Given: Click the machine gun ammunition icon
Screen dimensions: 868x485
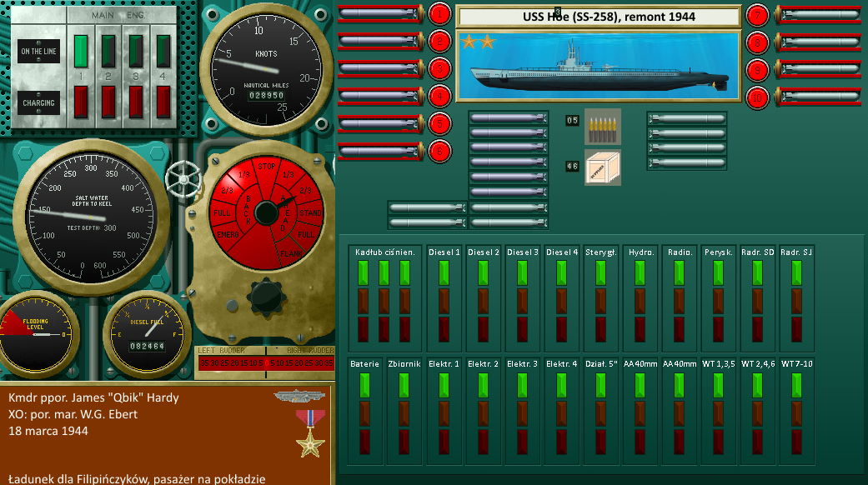Looking at the screenshot, I should (x=602, y=126).
